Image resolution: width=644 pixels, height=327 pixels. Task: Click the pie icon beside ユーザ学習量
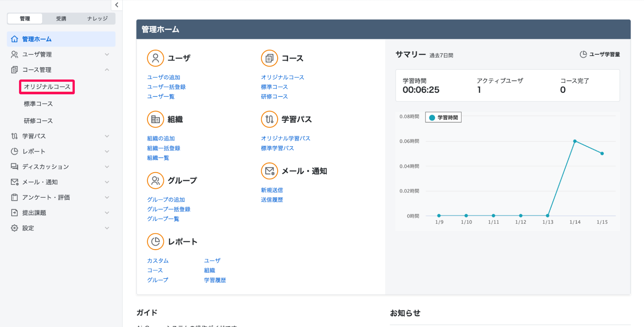click(x=583, y=54)
